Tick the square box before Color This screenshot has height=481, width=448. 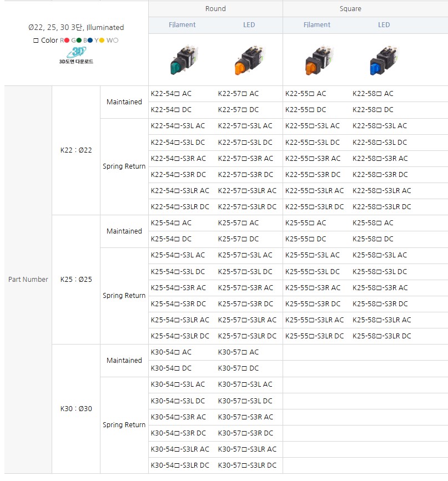[x=36, y=40]
